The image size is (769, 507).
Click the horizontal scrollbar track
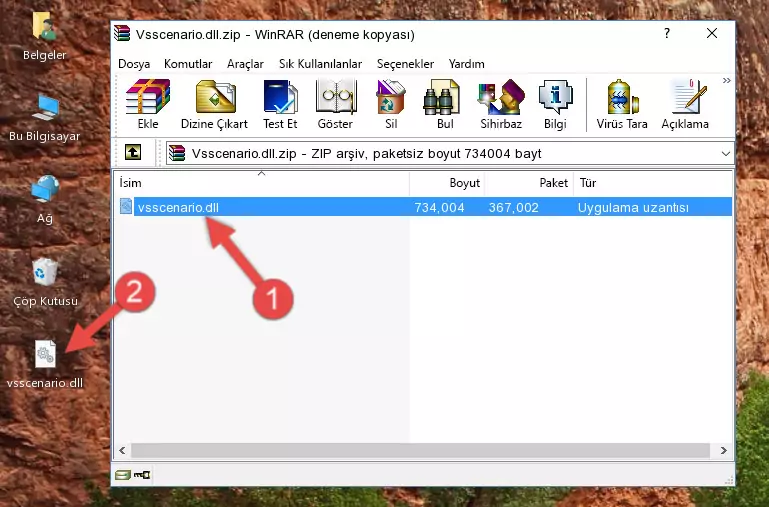click(420, 450)
